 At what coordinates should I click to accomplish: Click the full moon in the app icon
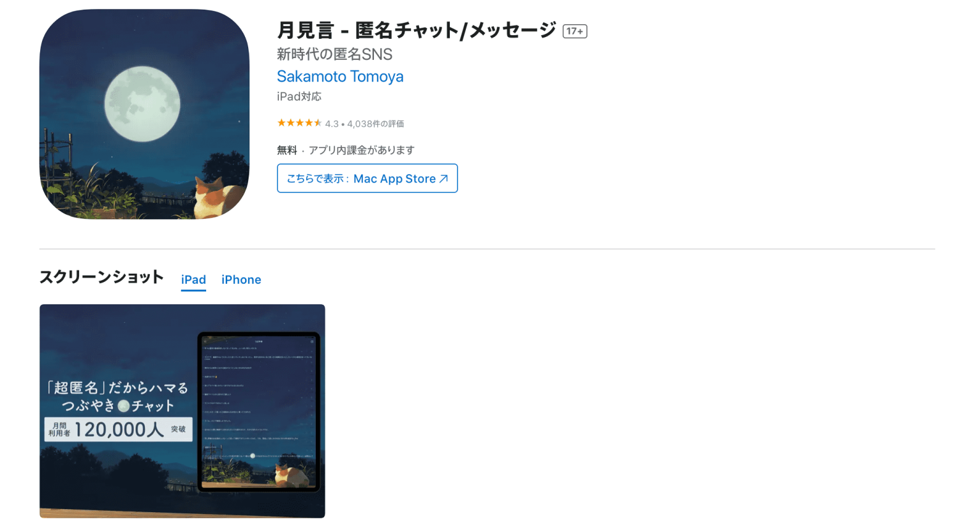(142, 104)
